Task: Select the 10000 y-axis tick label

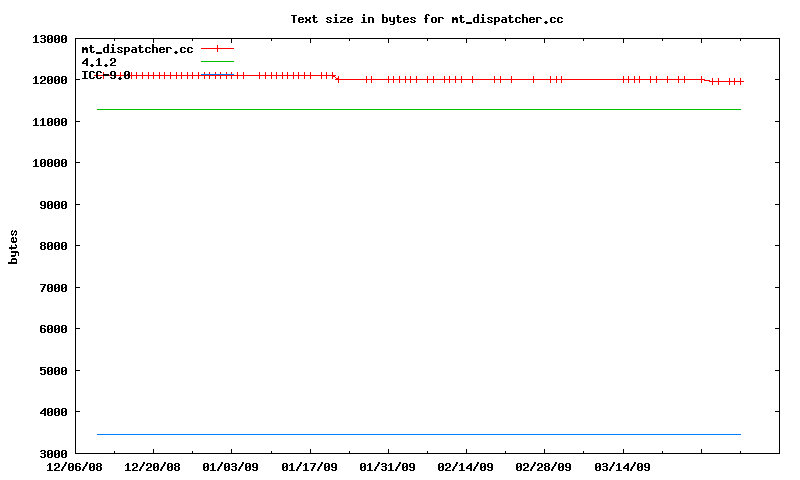Action: coord(49,163)
